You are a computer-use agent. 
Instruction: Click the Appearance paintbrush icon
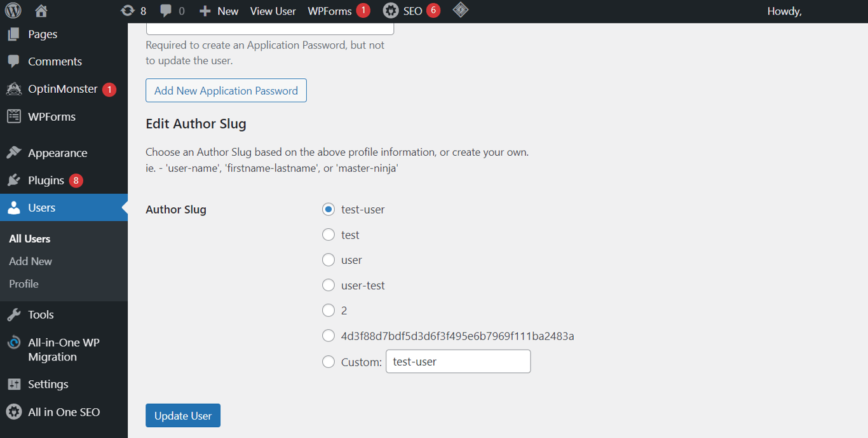(x=14, y=152)
